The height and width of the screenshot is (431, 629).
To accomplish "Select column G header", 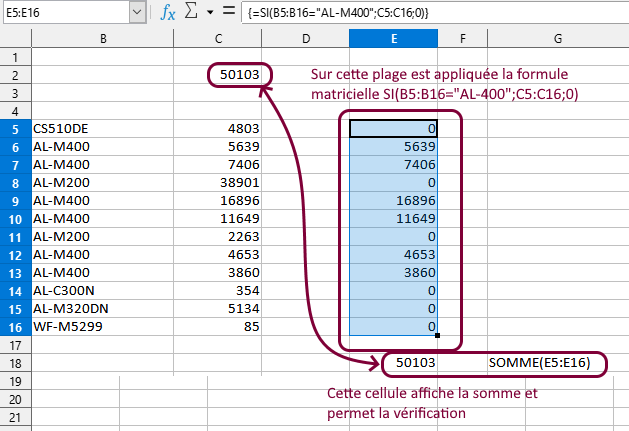I will point(558,39).
